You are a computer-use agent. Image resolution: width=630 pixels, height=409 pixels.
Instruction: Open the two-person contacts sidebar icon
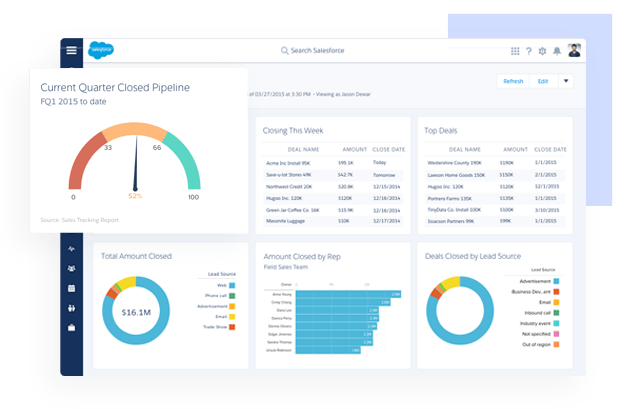[x=72, y=308]
